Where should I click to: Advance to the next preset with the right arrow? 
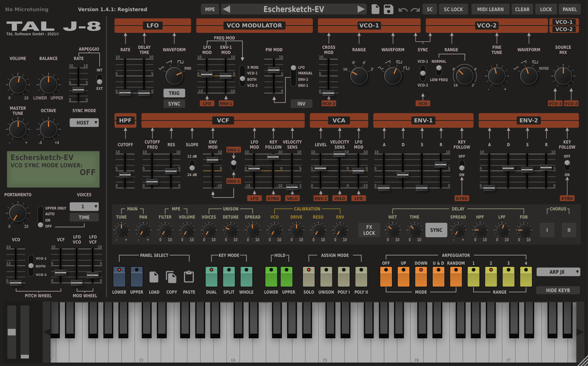tap(361, 9)
